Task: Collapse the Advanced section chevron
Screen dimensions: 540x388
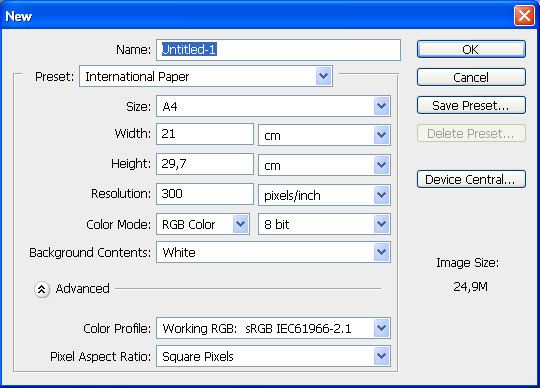Action: (x=42, y=289)
